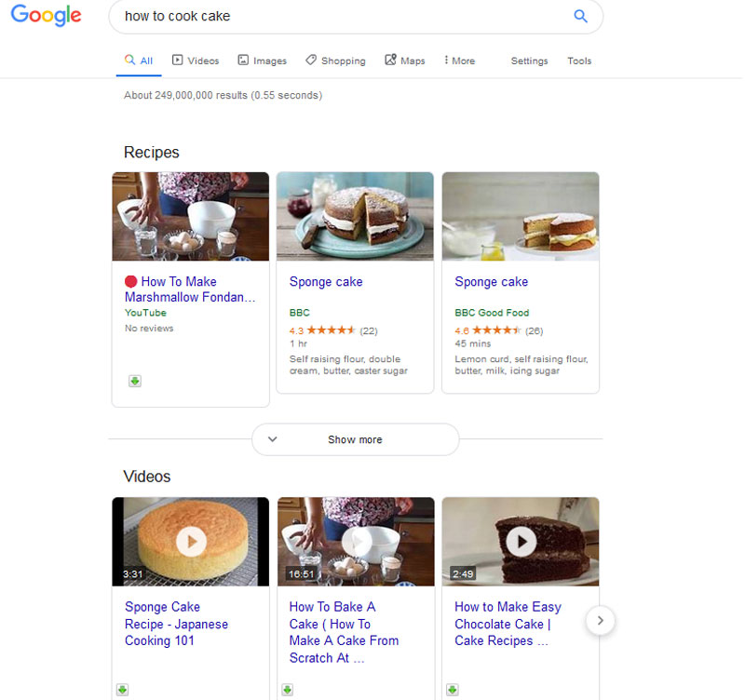Click the BBC sponge cake thumbnail image
The height and width of the screenshot is (700, 745).
coord(355,216)
